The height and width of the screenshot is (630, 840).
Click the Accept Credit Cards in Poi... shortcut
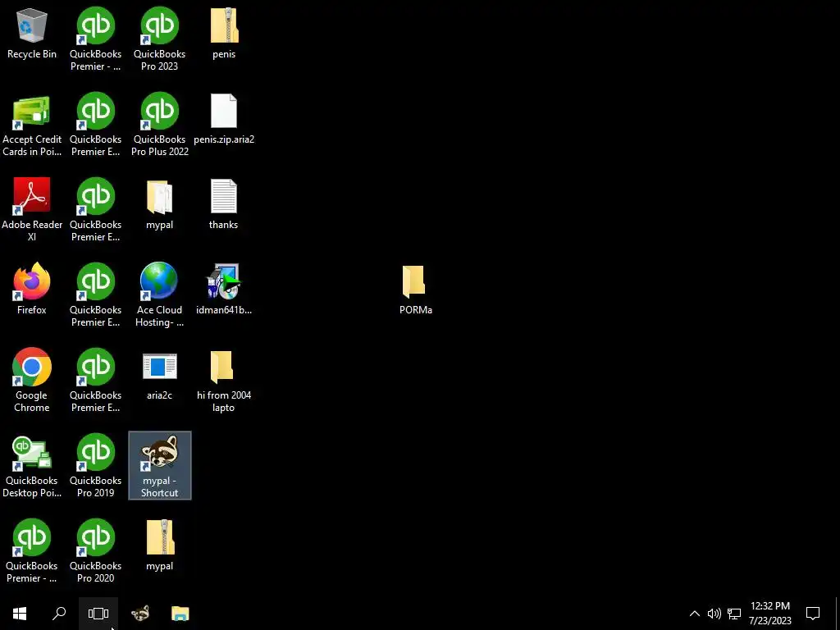(32, 126)
